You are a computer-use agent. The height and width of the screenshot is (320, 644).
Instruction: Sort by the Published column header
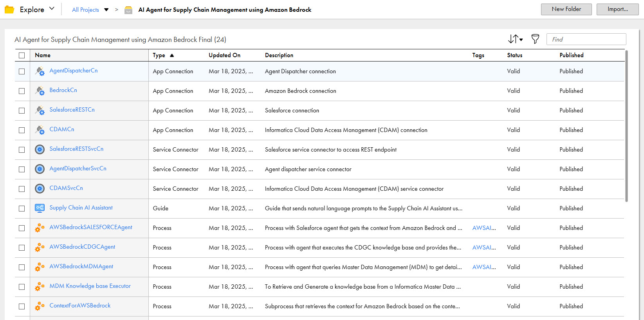point(572,55)
